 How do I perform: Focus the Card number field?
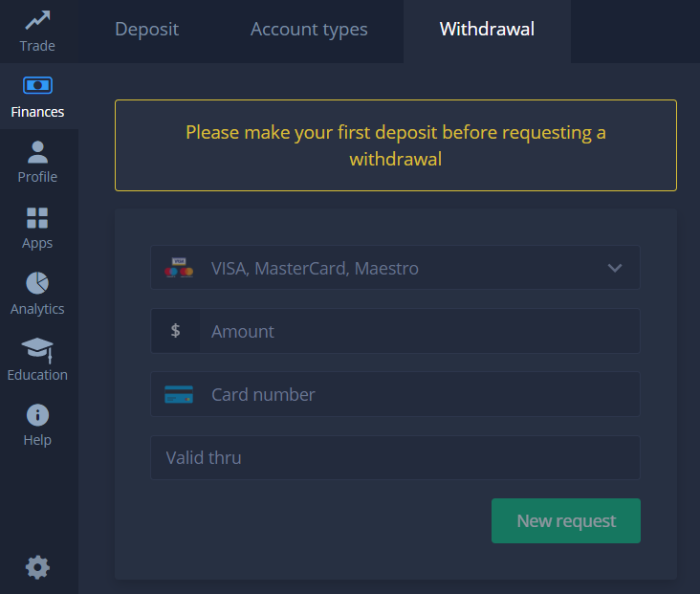(396, 394)
